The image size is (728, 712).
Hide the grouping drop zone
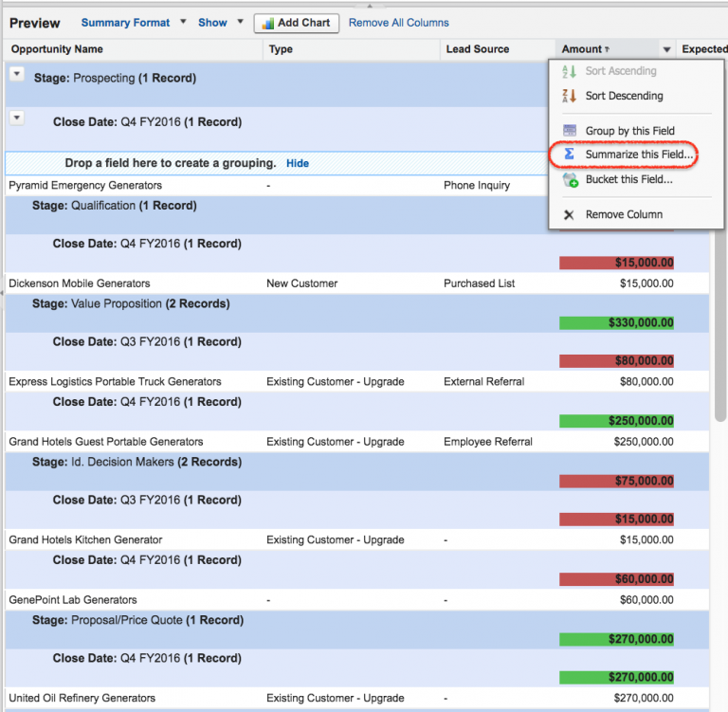298,163
